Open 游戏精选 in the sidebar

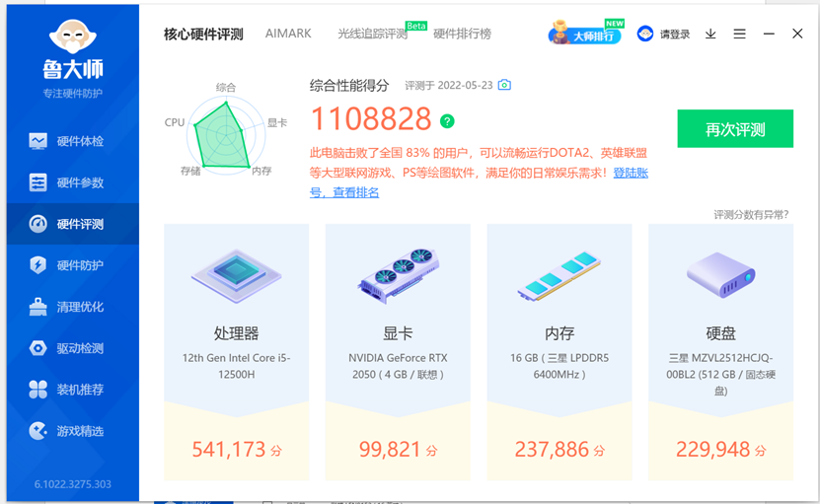(x=73, y=431)
